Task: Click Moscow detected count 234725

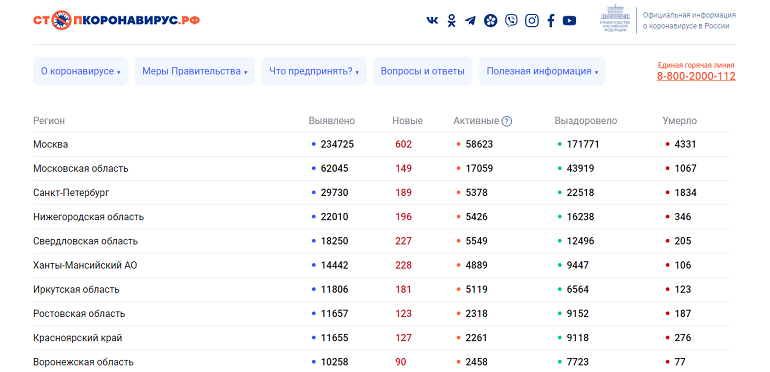Action: [337, 144]
